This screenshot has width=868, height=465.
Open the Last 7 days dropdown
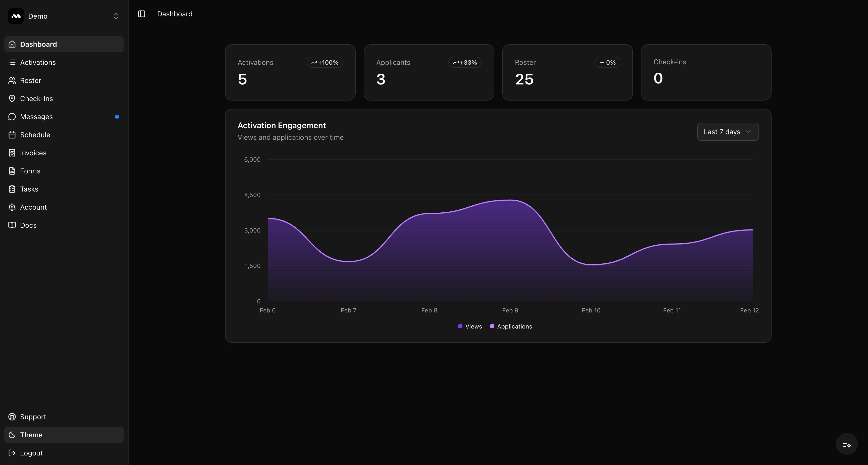tap(728, 131)
